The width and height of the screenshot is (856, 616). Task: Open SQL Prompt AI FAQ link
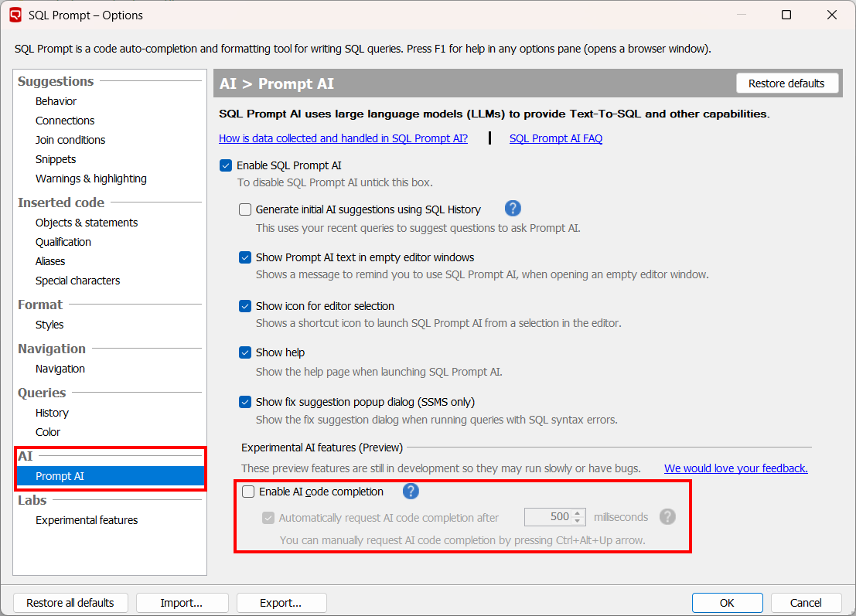click(x=555, y=138)
